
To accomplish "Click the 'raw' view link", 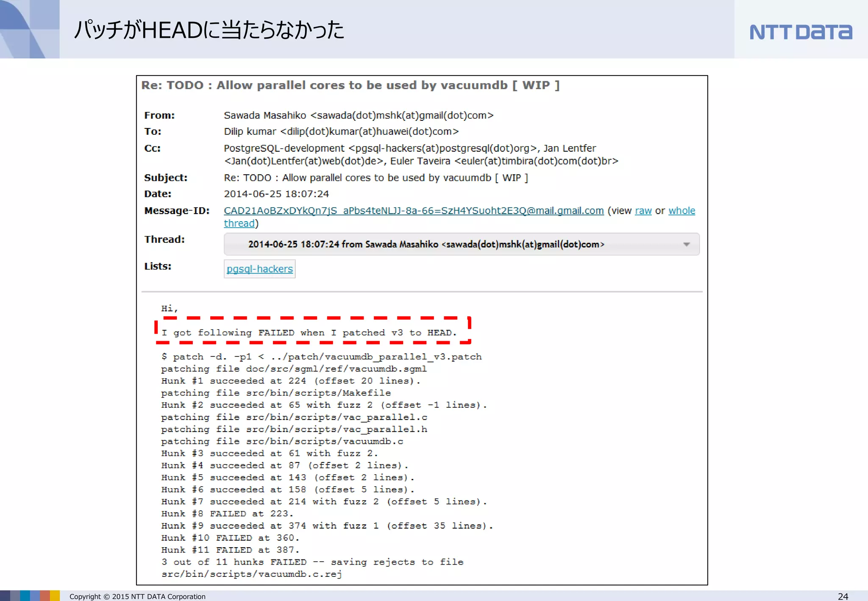I will (643, 211).
